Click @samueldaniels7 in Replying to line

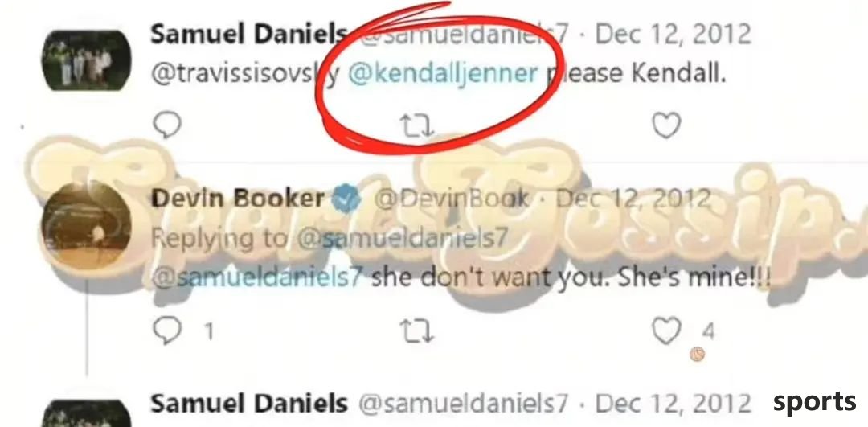pos(403,239)
